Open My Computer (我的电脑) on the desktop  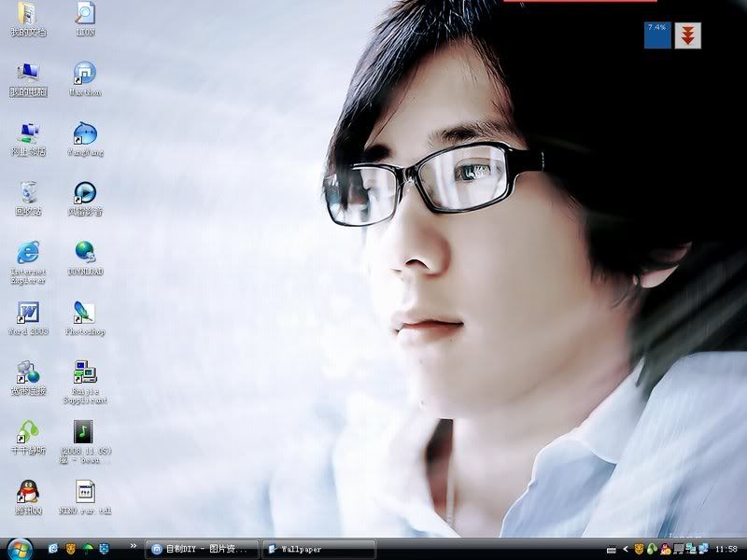[x=28, y=73]
